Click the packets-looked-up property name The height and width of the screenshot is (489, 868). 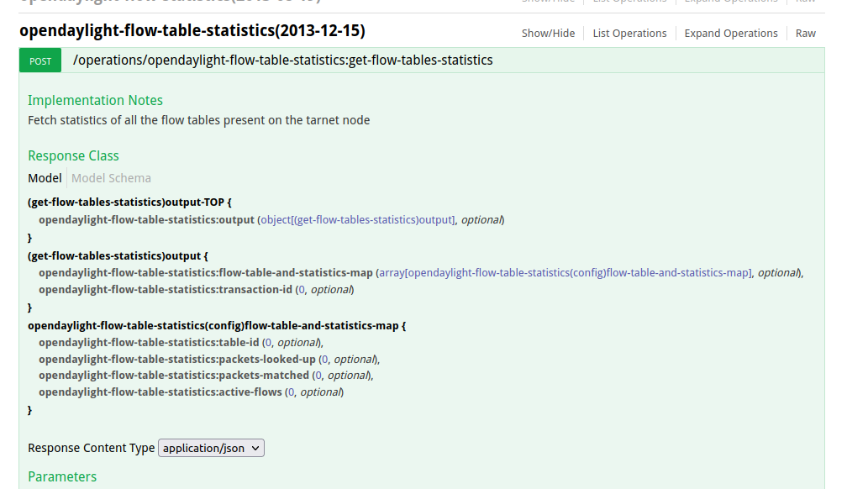(x=176, y=360)
